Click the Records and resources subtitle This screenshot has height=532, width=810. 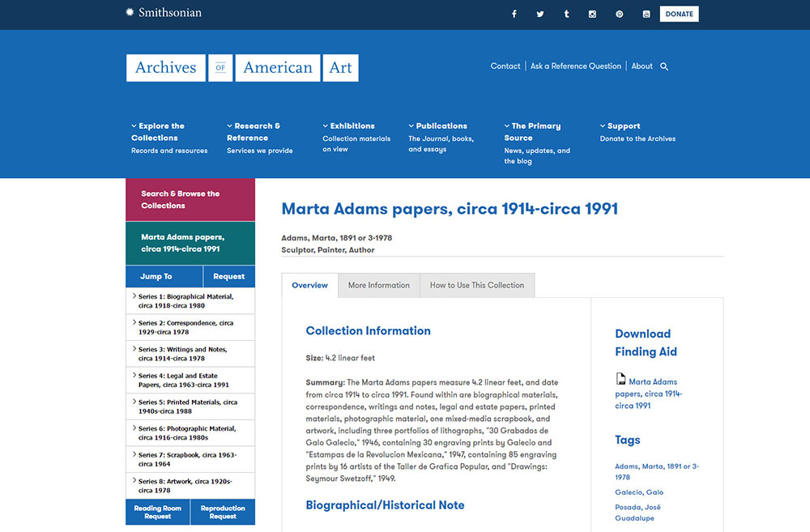(169, 151)
